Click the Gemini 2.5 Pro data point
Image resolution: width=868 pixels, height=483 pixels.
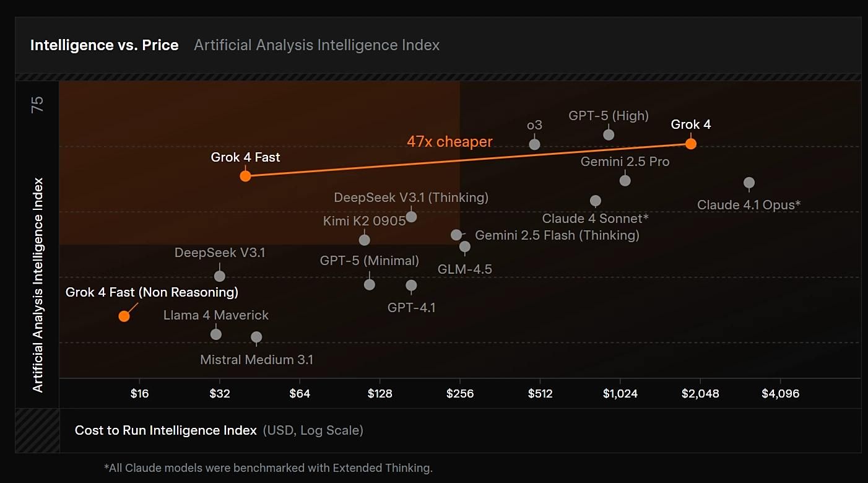(x=625, y=180)
